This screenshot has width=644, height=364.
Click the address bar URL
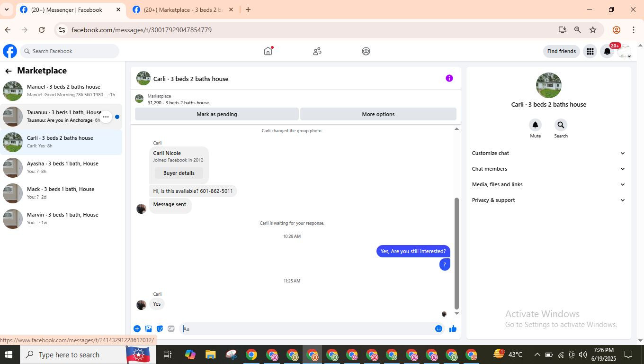142,30
